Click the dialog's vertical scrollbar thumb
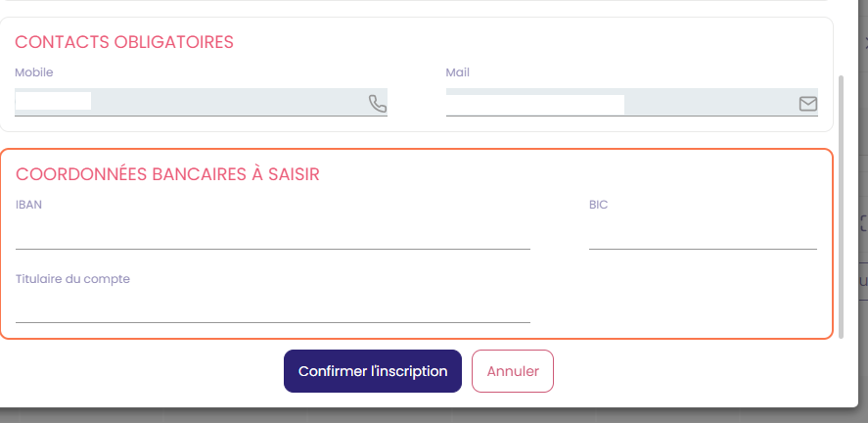This screenshot has height=423, width=868. (x=842, y=206)
